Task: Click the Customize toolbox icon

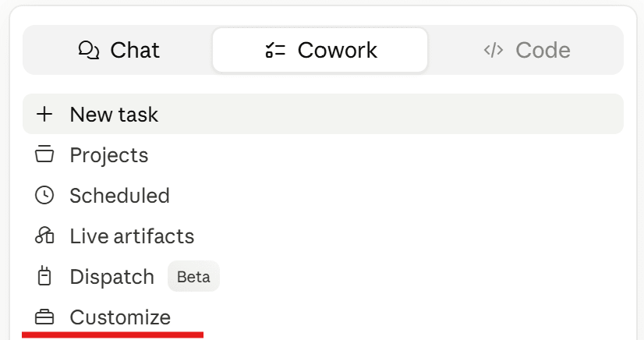Action: (x=44, y=317)
